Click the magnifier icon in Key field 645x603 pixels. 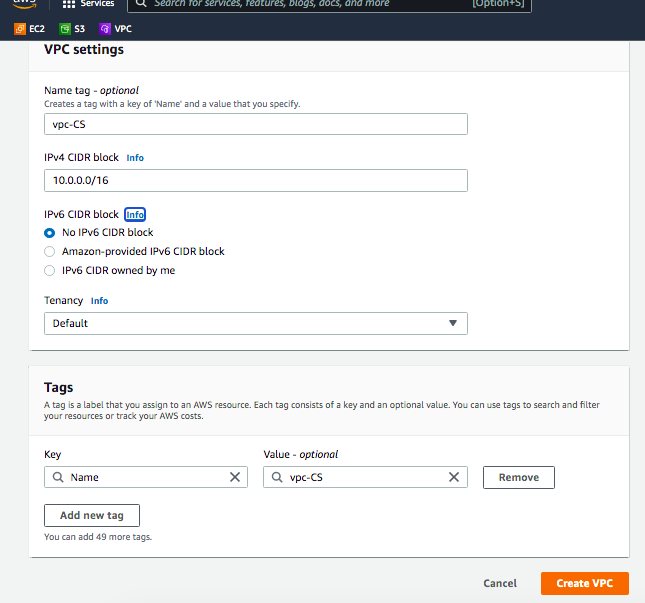click(58, 477)
